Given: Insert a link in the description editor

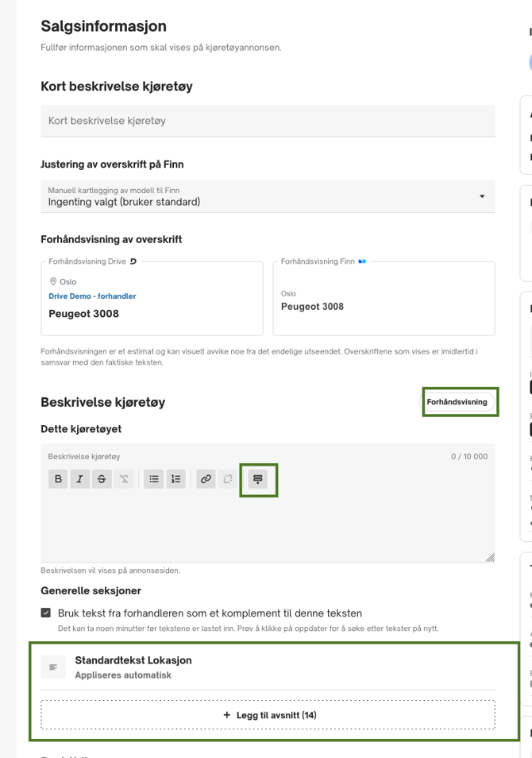Looking at the screenshot, I should pyautogui.click(x=205, y=479).
